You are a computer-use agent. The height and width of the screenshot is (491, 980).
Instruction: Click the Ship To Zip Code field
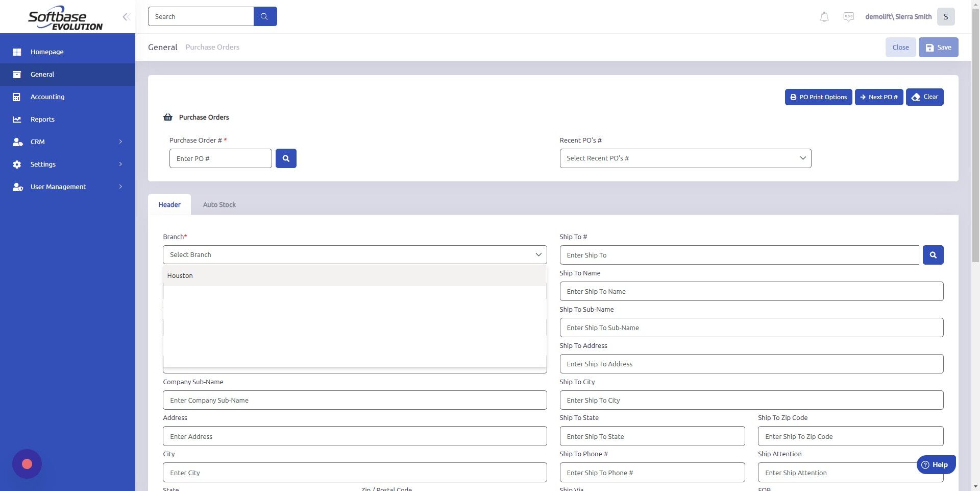coord(850,436)
